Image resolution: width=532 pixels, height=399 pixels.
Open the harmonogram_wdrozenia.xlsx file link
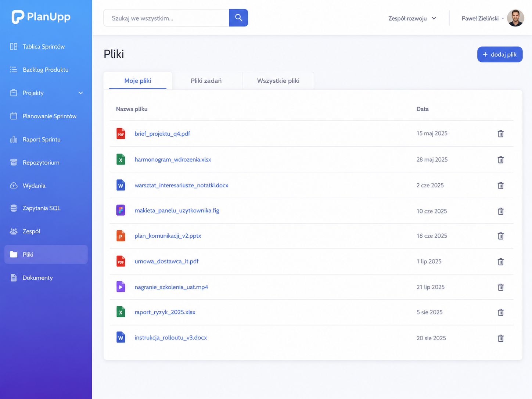pyautogui.click(x=173, y=159)
